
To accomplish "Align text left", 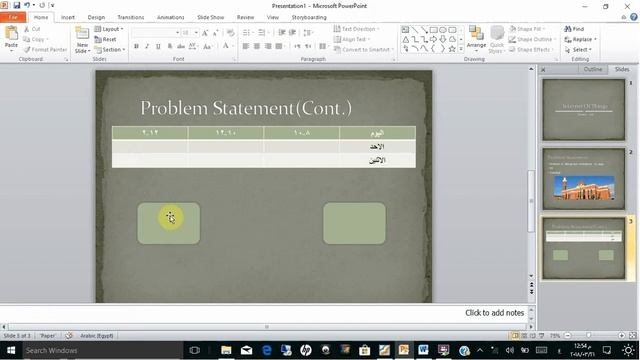I will (246, 47).
